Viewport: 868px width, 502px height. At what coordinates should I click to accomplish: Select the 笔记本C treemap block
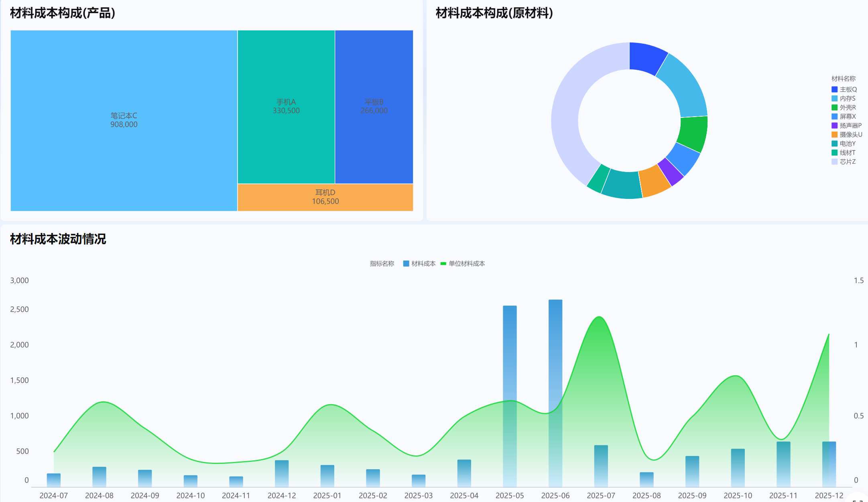click(124, 120)
